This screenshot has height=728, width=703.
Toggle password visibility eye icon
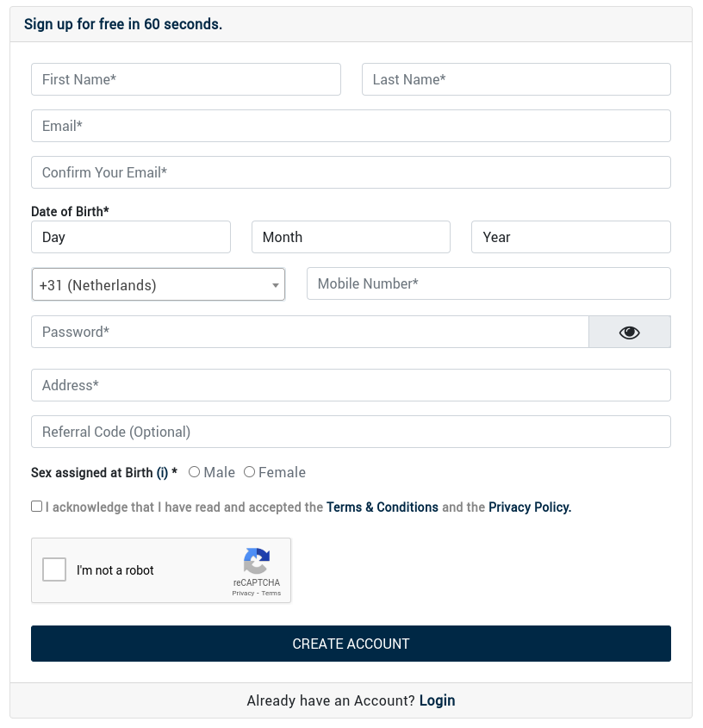[x=629, y=333]
